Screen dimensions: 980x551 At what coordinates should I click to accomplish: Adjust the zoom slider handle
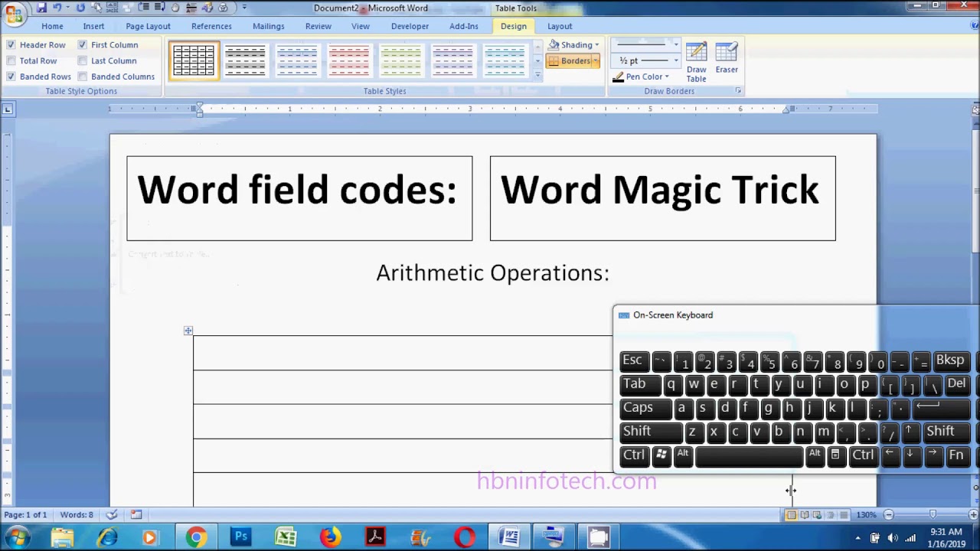932,515
